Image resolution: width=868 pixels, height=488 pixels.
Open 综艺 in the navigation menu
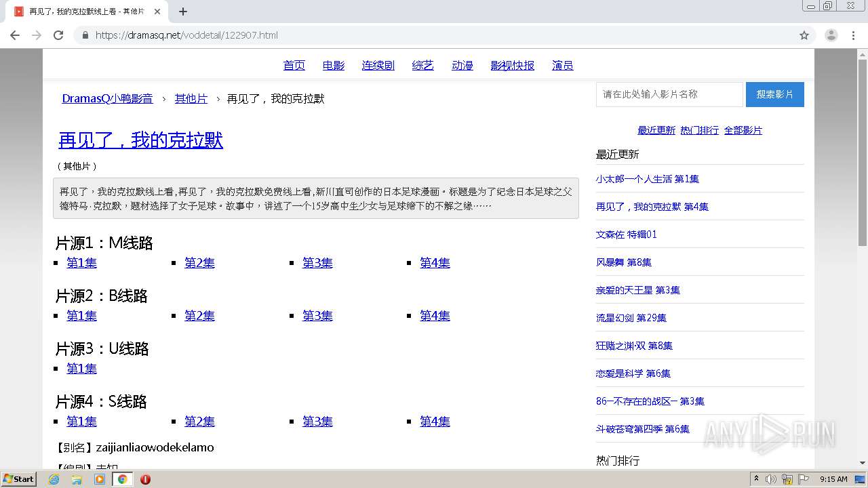[x=423, y=66]
